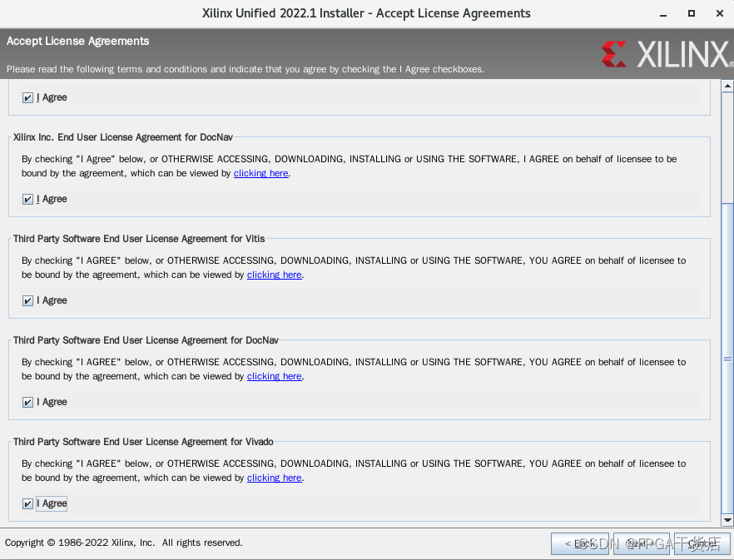The height and width of the screenshot is (560, 734).
Task: Open the Xilinx DocNav EULA via clicking here
Action: (260, 173)
